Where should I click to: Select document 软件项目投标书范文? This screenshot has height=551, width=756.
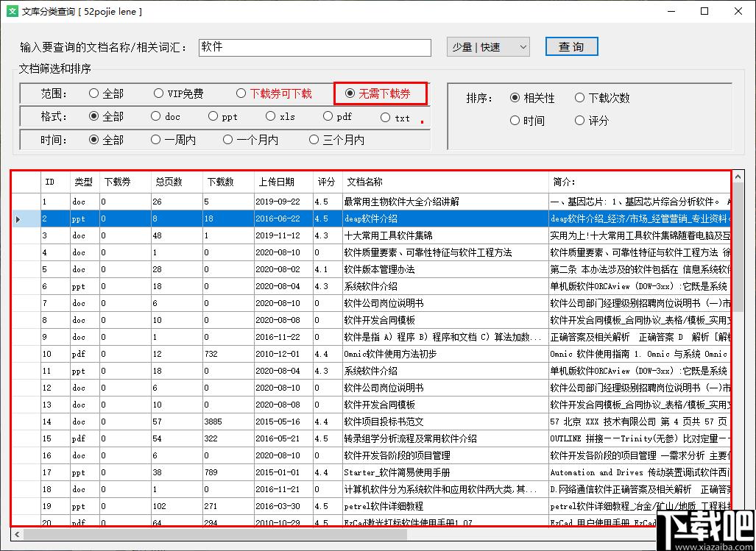click(x=445, y=422)
